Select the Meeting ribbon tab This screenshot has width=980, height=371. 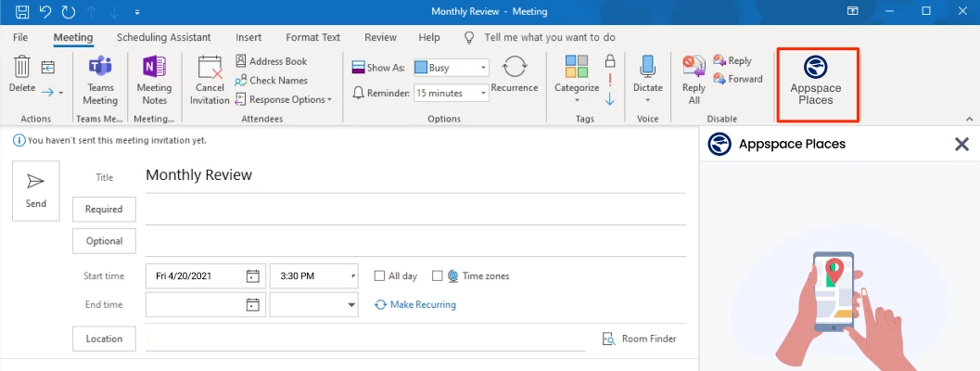click(x=73, y=37)
